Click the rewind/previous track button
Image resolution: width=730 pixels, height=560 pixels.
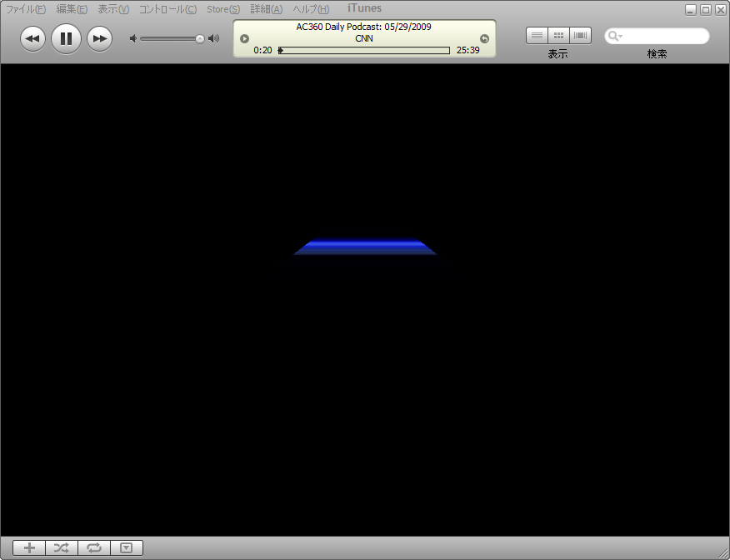point(32,38)
